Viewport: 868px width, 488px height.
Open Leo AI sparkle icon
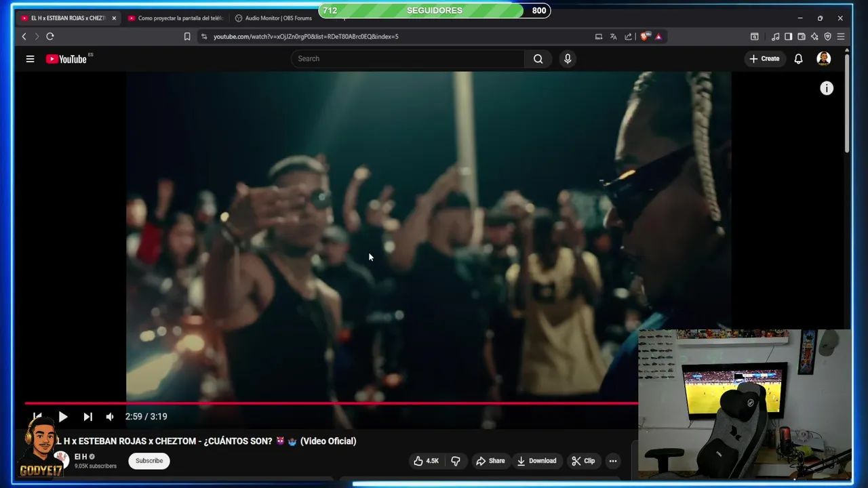814,37
